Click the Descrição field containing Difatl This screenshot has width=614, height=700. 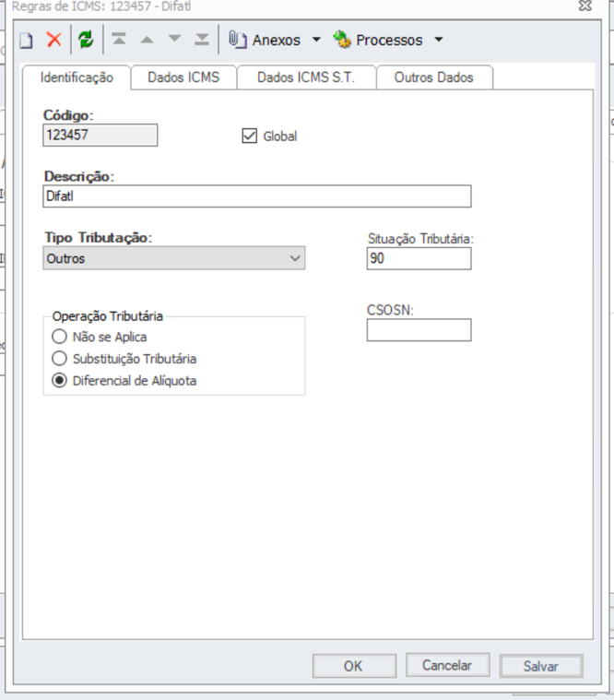pos(257,196)
